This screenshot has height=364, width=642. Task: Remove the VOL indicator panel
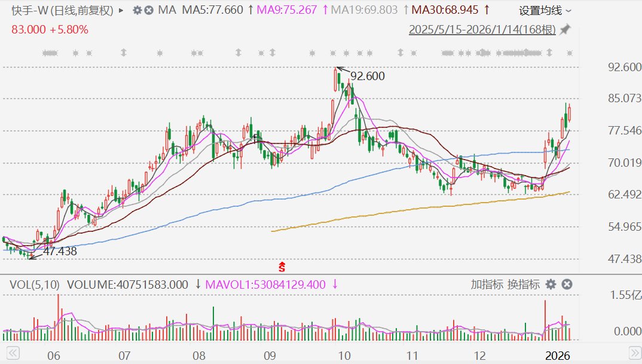(567, 285)
